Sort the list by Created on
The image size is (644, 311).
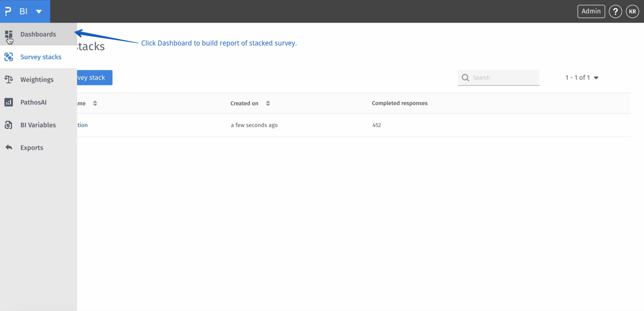pyautogui.click(x=268, y=104)
